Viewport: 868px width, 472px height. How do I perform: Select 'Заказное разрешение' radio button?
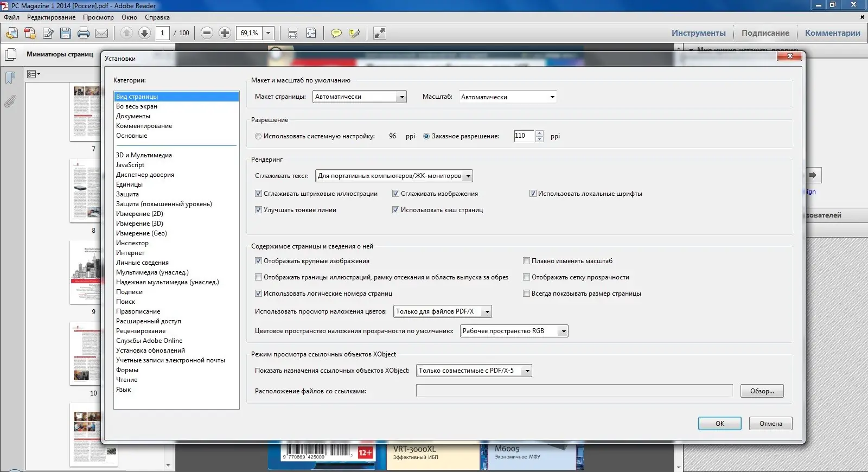click(426, 136)
